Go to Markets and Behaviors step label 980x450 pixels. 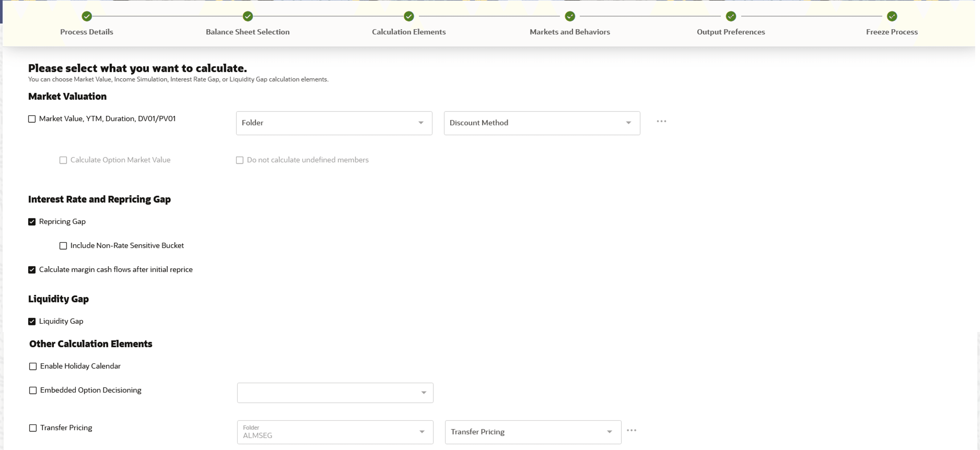point(570,32)
